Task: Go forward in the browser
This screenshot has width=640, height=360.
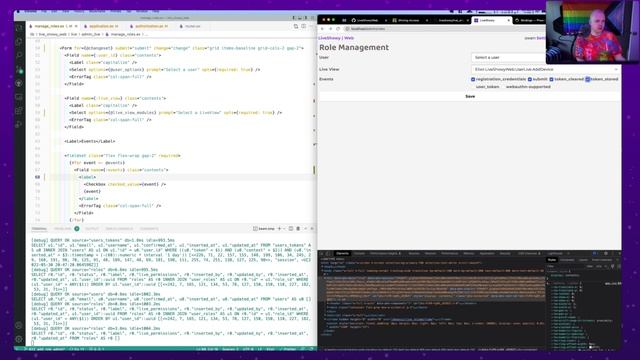Action: coord(330,29)
